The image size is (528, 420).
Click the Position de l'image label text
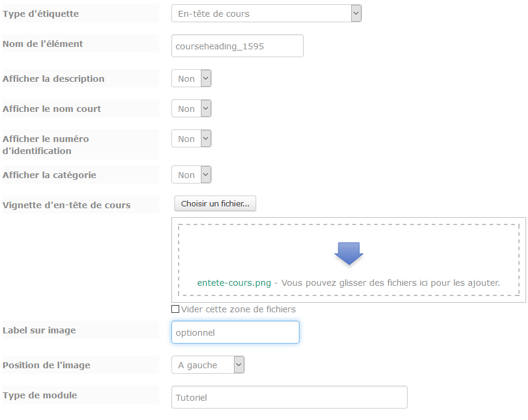coord(46,365)
